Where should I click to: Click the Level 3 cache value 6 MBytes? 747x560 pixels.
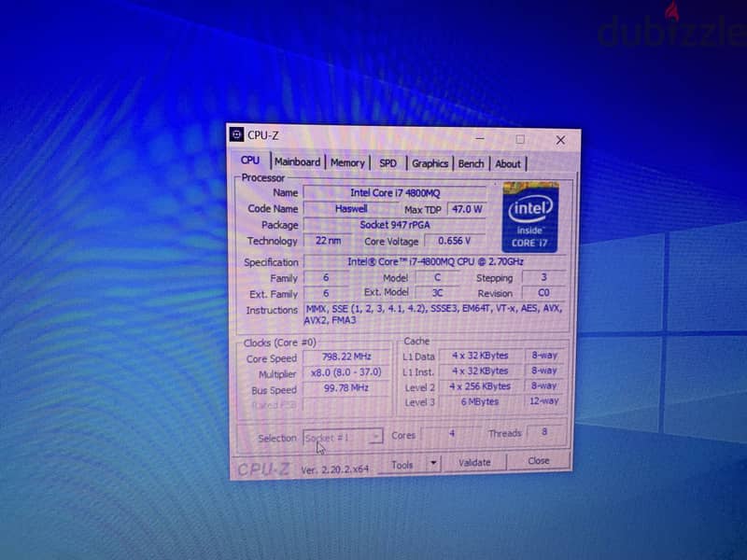[480, 401]
